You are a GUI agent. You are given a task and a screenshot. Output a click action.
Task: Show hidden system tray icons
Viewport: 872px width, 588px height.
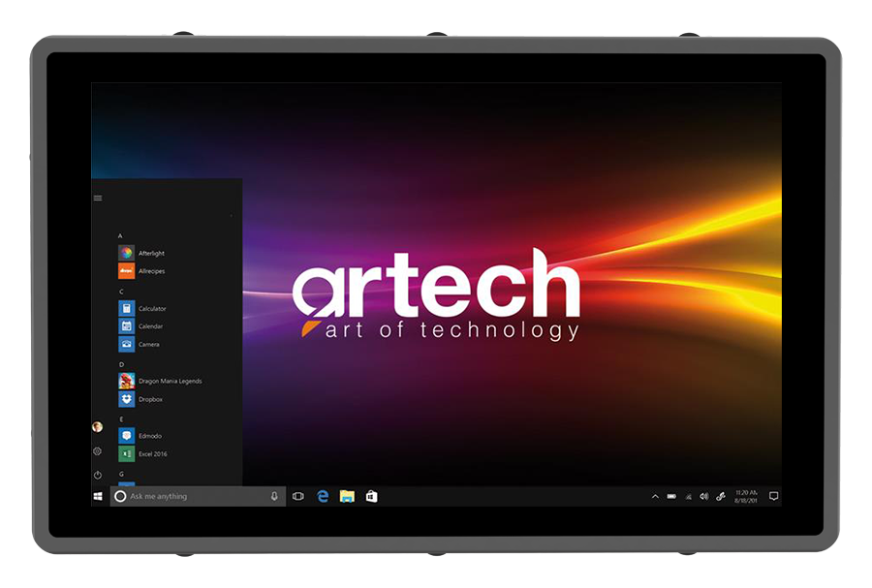pyautogui.click(x=655, y=496)
